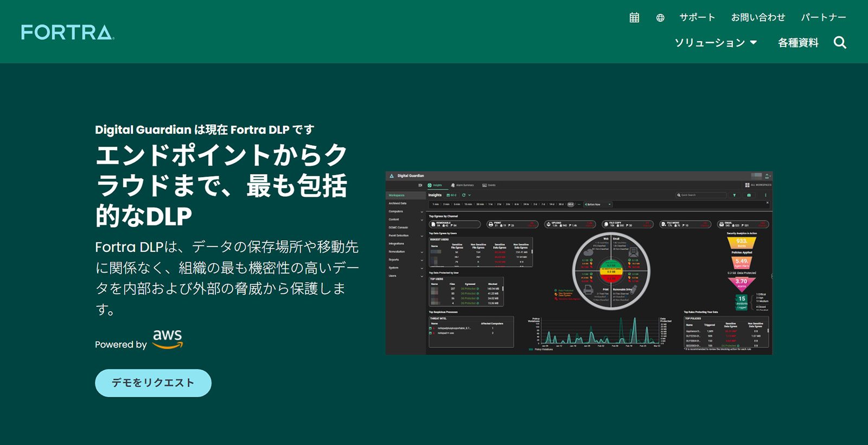Click the FORTRA logo
This screenshot has width=868, height=445.
point(68,33)
